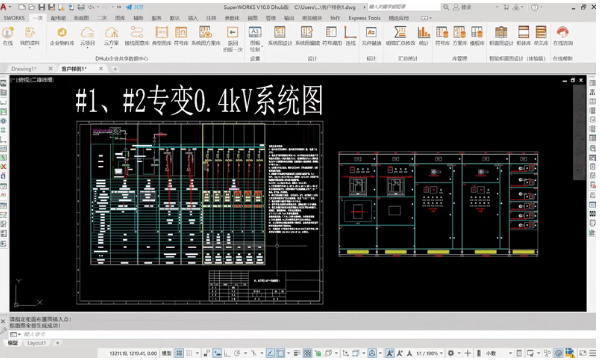Screen dimensions: 600x360
Task: Open the undo history dropdown arrow
Action: [x=98, y=7]
